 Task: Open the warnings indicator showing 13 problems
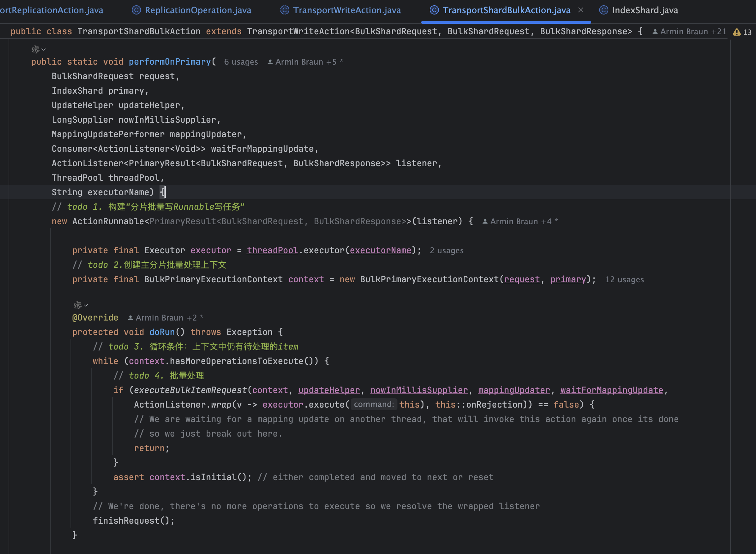tap(742, 32)
